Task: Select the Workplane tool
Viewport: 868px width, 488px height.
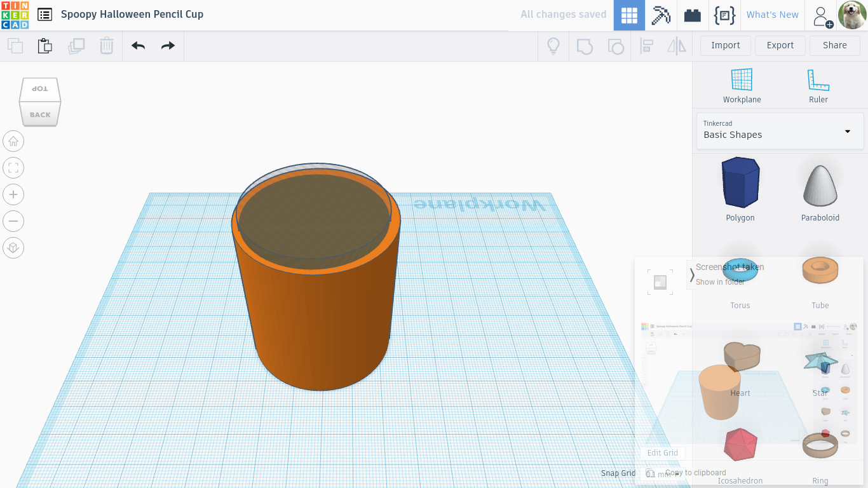Action: 742,86
